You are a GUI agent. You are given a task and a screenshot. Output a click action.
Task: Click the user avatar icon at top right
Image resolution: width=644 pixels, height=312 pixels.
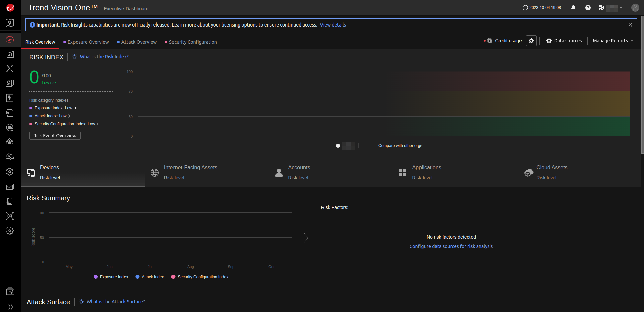point(635,8)
